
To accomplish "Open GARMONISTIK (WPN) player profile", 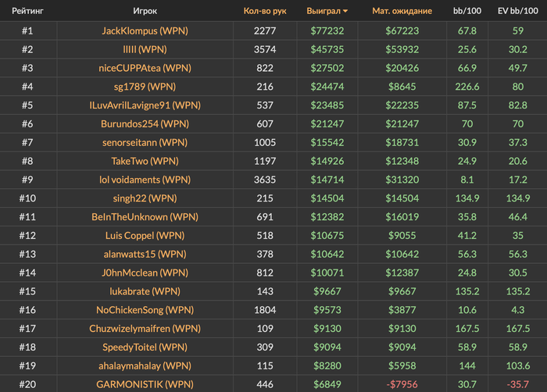I will 145,384.
